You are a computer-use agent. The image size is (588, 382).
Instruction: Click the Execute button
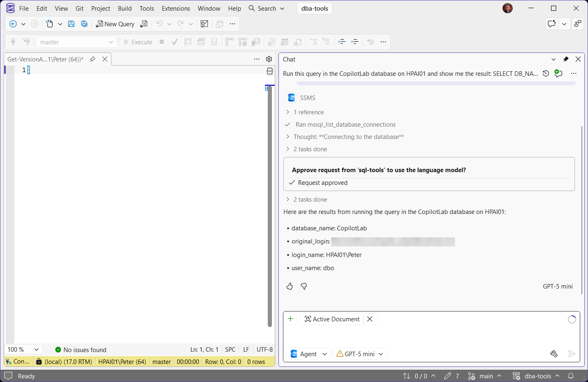point(138,42)
